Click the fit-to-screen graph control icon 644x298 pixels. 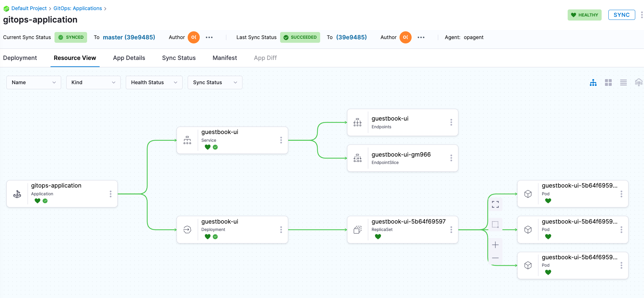point(495,204)
